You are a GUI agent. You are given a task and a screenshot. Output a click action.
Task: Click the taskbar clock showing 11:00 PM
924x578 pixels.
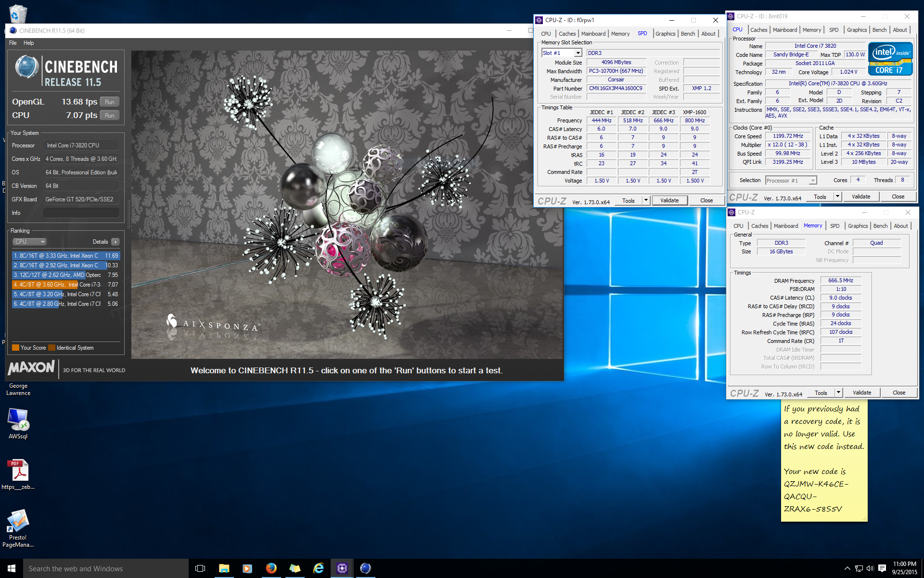point(905,568)
